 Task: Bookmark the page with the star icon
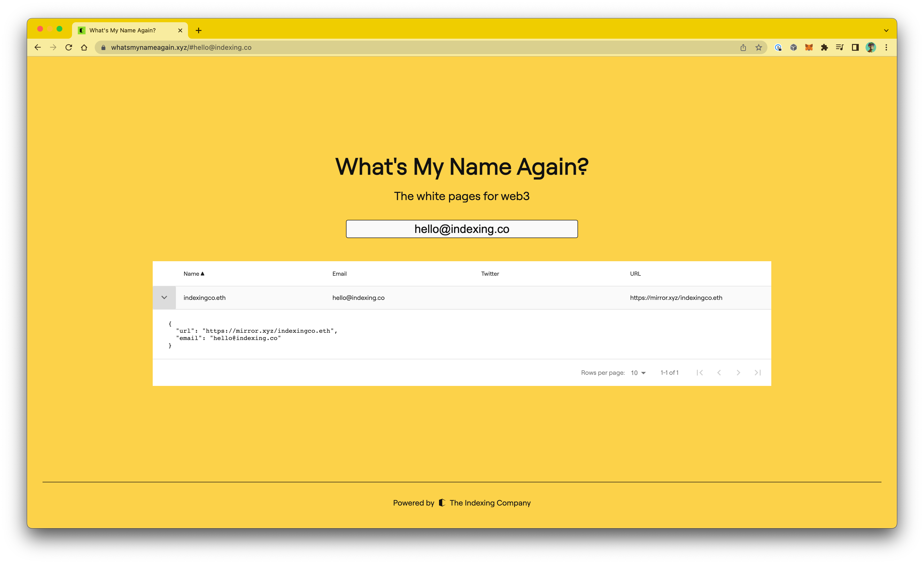click(759, 47)
